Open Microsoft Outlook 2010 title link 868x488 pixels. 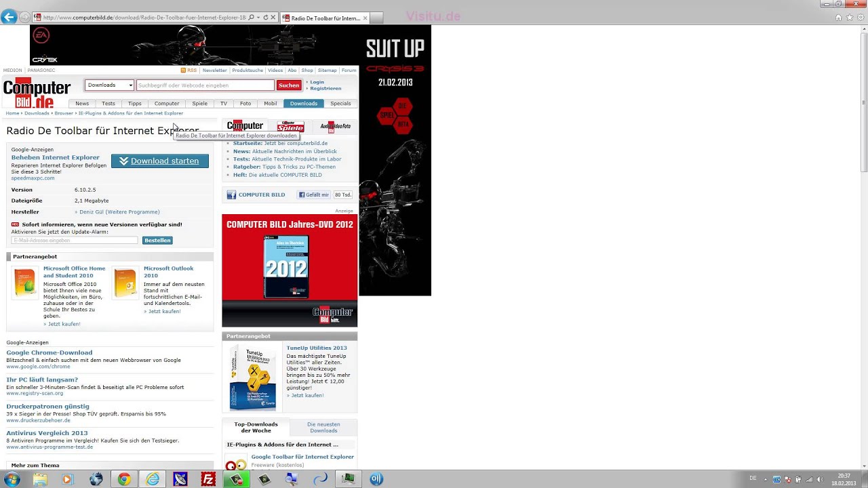168,272
